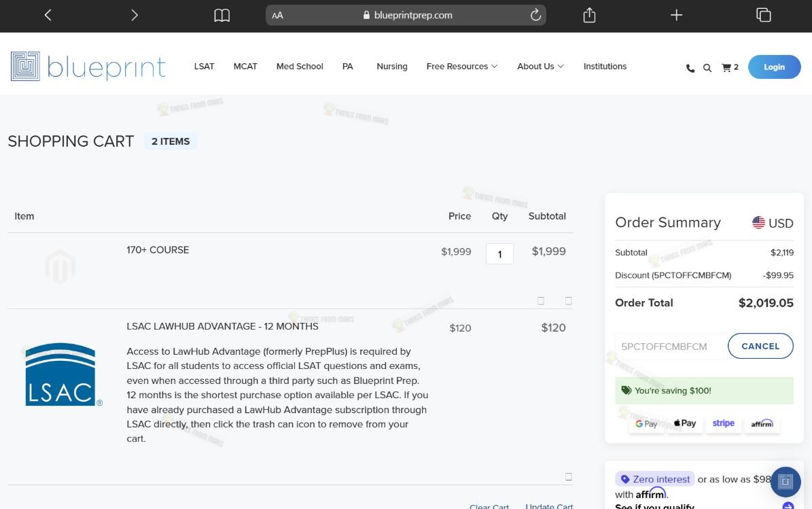Click the Order Total amount $2,019.05

click(766, 303)
